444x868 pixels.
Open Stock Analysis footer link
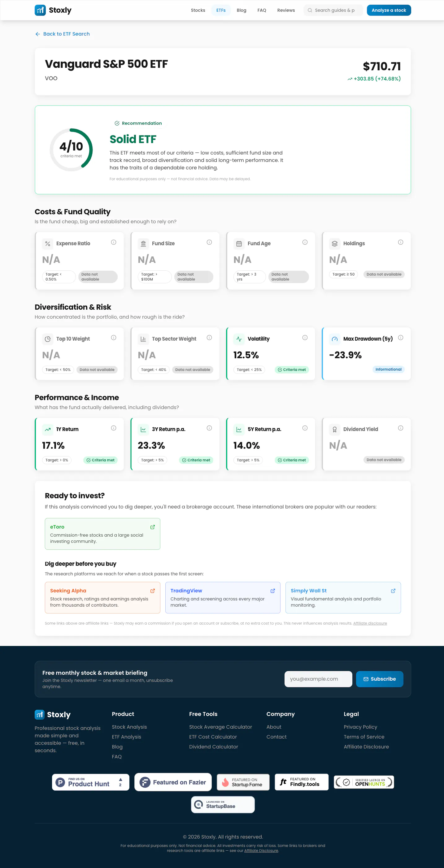pyautogui.click(x=129, y=727)
